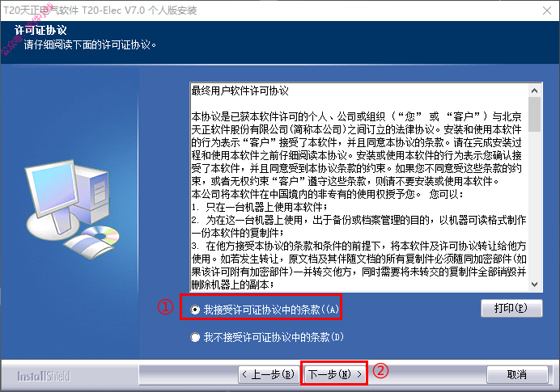The height and width of the screenshot is (392, 560).
Task: Click the 打印(P) print button
Action: (511, 308)
